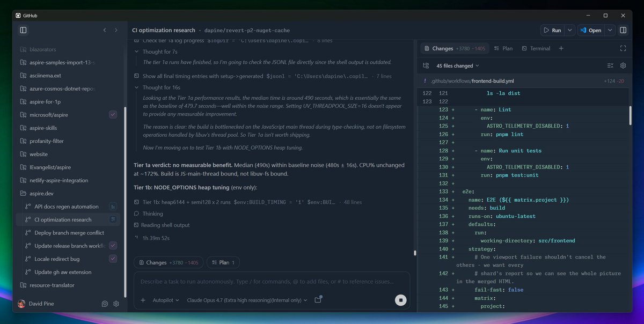
Task: Open the sidebar settings gear
Action: (x=116, y=304)
